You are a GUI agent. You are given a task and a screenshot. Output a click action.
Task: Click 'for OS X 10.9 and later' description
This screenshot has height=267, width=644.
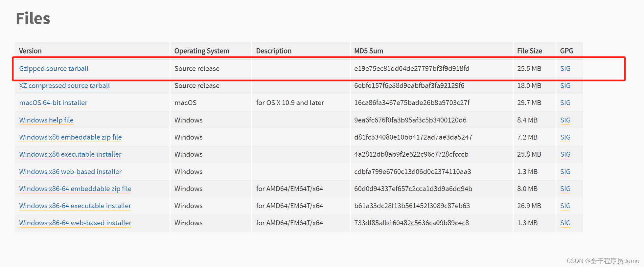coord(290,103)
